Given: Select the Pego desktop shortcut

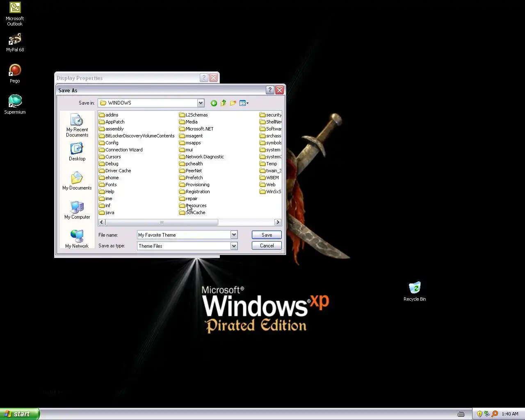Looking at the screenshot, I should [x=15, y=73].
